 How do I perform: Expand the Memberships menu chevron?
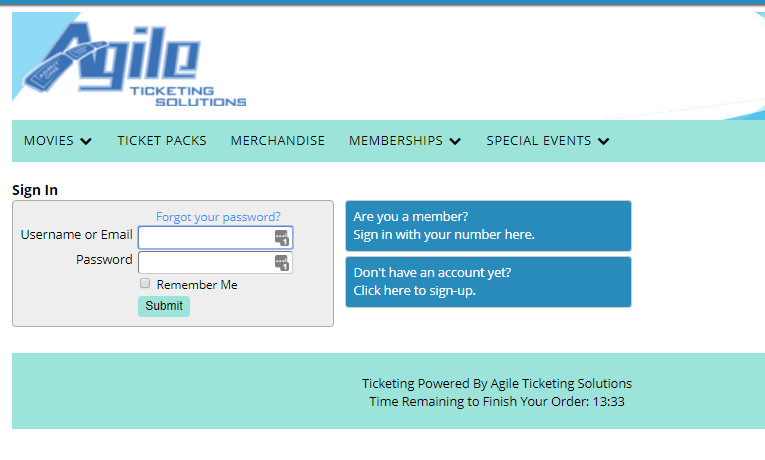[x=455, y=141]
